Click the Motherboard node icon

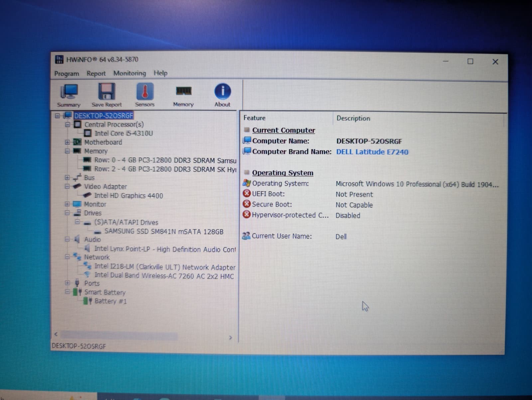77,142
